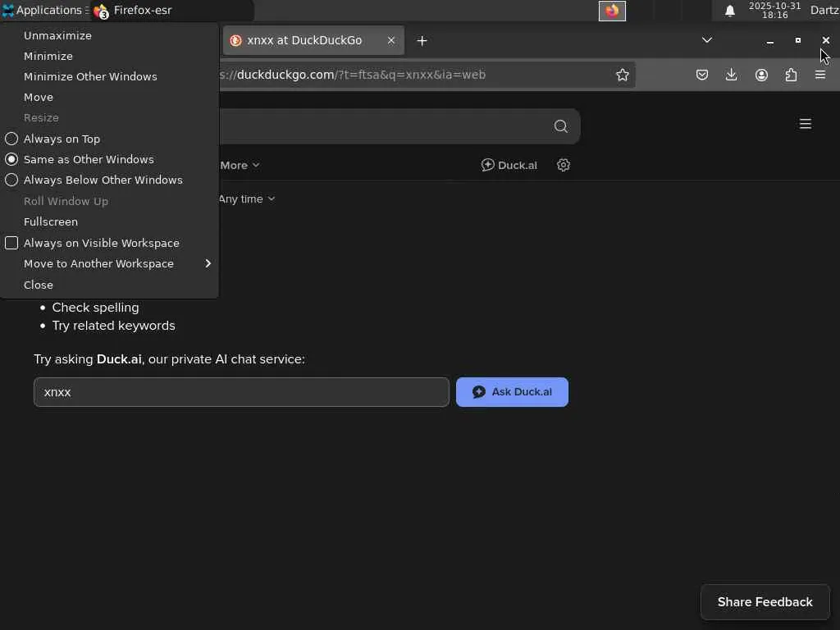The width and height of the screenshot is (840, 630).
Task: Click the Share Feedback button
Action: (765, 602)
